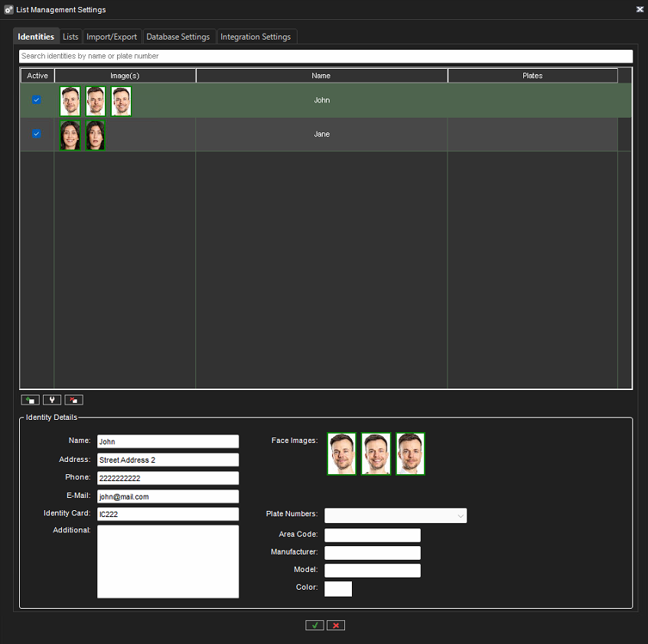Click the Identity Card field IC222
The width and height of the screenshot is (648, 644).
pyautogui.click(x=168, y=514)
